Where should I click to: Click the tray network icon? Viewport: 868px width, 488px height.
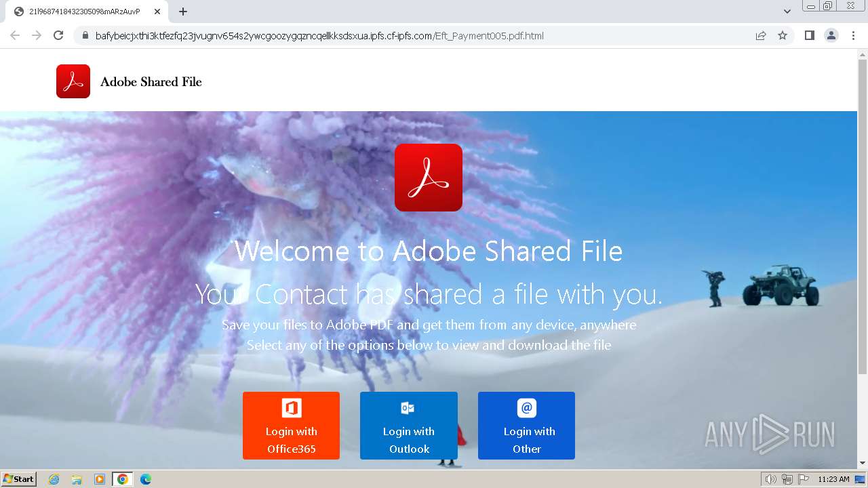(787, 479)
